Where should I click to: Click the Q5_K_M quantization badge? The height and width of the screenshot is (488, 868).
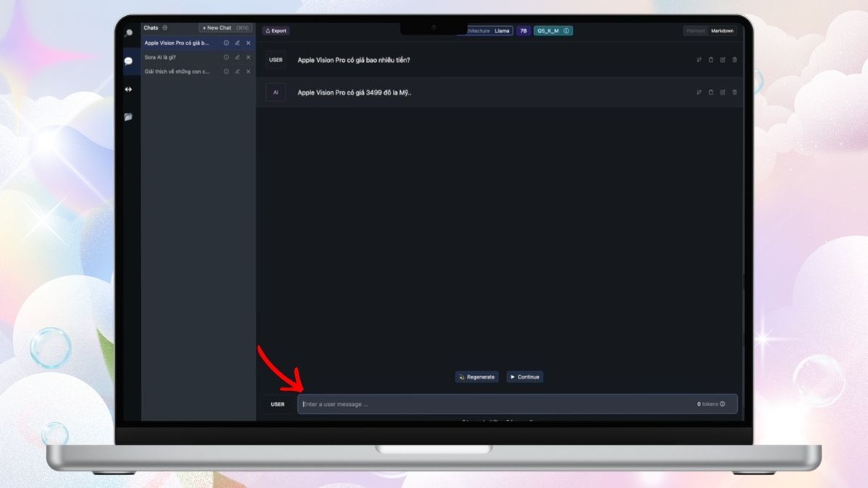tap(553, 31)
